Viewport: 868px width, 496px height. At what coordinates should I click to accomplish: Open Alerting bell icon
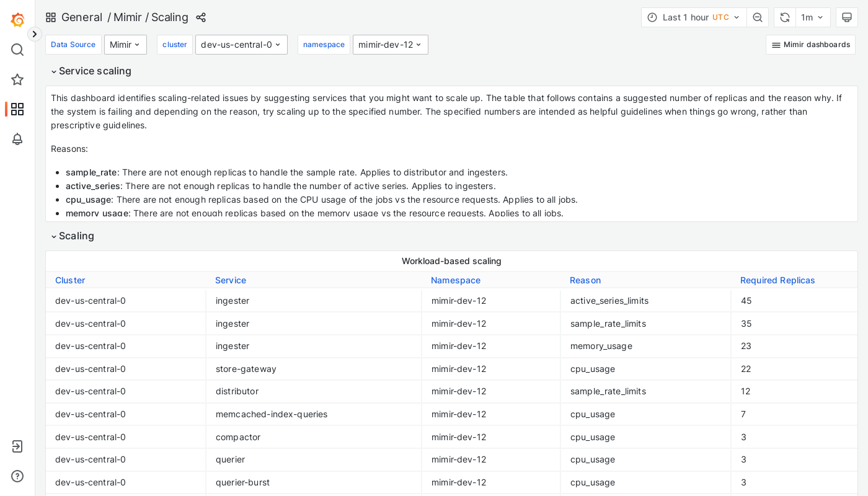pos(17,139)
